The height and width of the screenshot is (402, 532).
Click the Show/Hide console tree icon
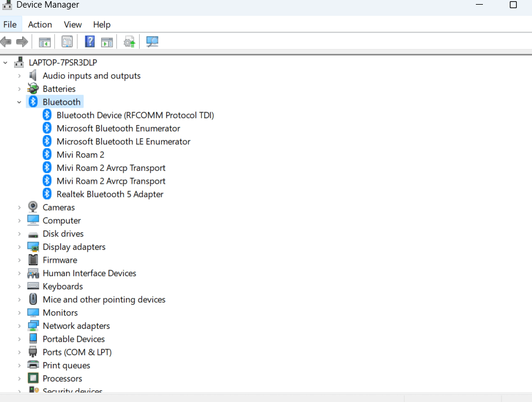[44, 41]
